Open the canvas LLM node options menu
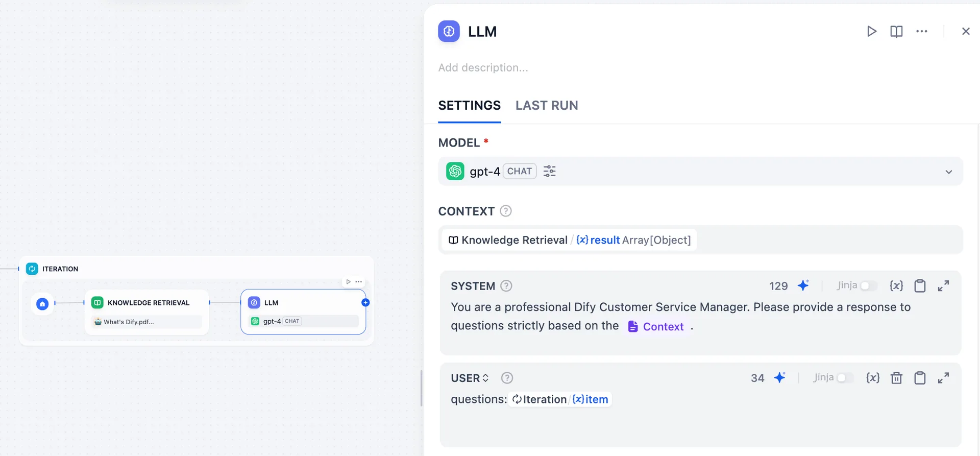 click(x=359, y=281)
